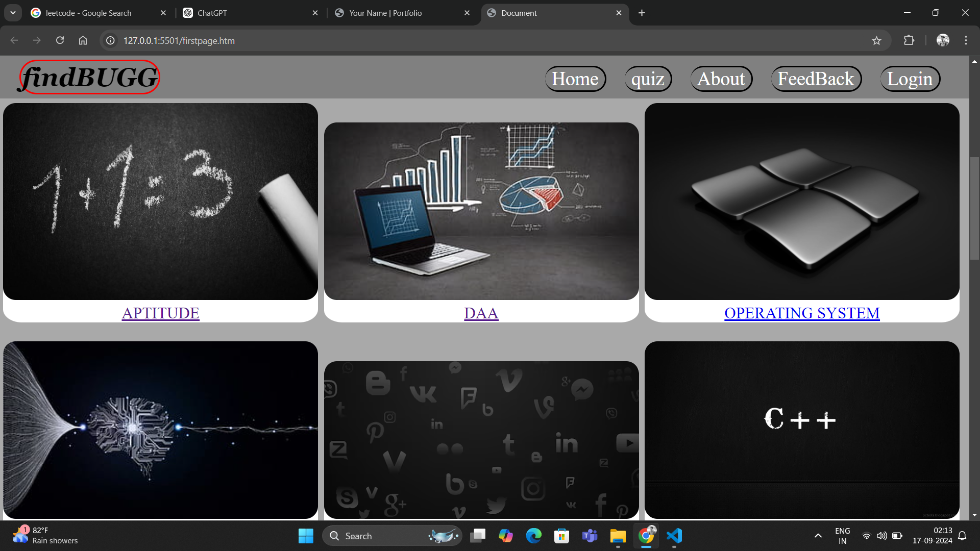Click the chalkboard 1+1=3 aptitude image
Image resolution: width=980 pixels, height=551 pixels.
point(160,202)
